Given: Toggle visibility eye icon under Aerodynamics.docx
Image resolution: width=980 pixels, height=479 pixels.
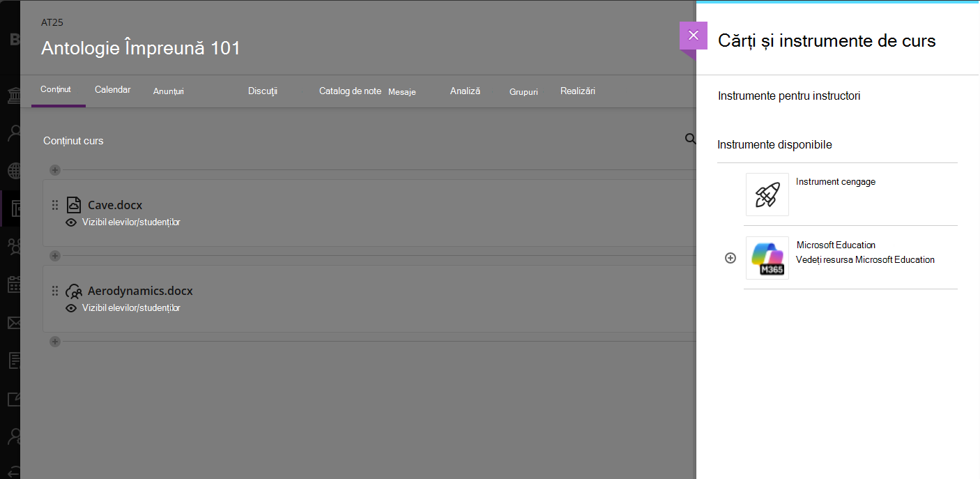Looking at the screenshot, I should 70,308.
